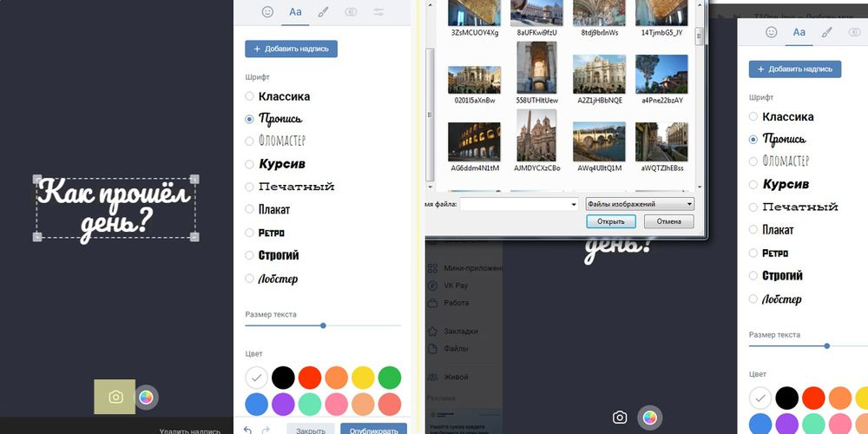Open the smiley stickers tab in right editor
Image resolution: width=868 pixels, height=434 pixels.
[x=771, y=32]
